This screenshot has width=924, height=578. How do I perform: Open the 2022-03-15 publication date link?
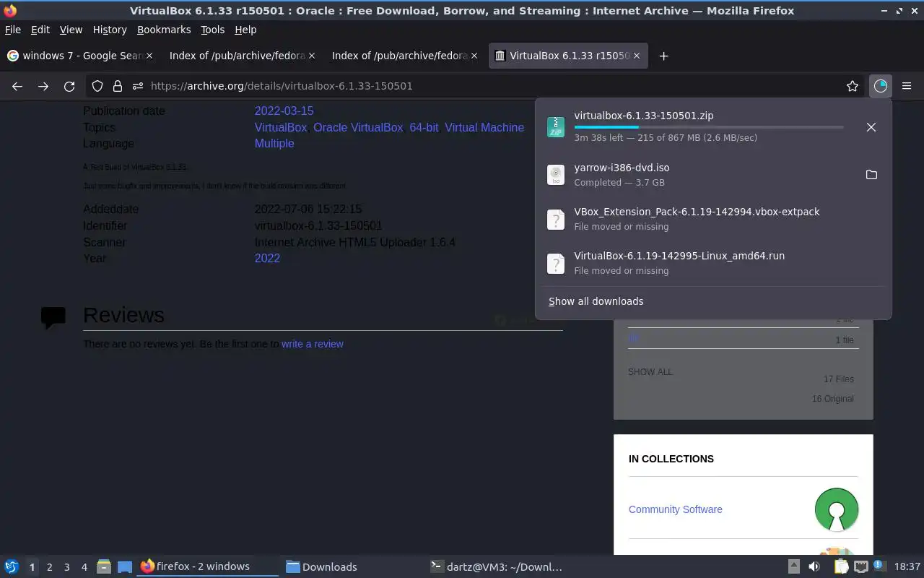pyautogui.click(x=284, y=111)
